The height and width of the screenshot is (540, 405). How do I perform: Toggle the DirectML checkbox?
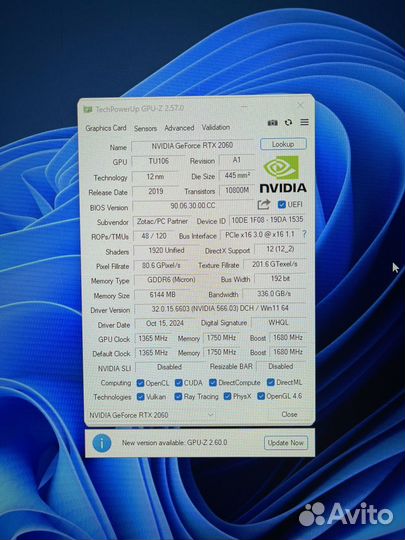pos(271,382)
